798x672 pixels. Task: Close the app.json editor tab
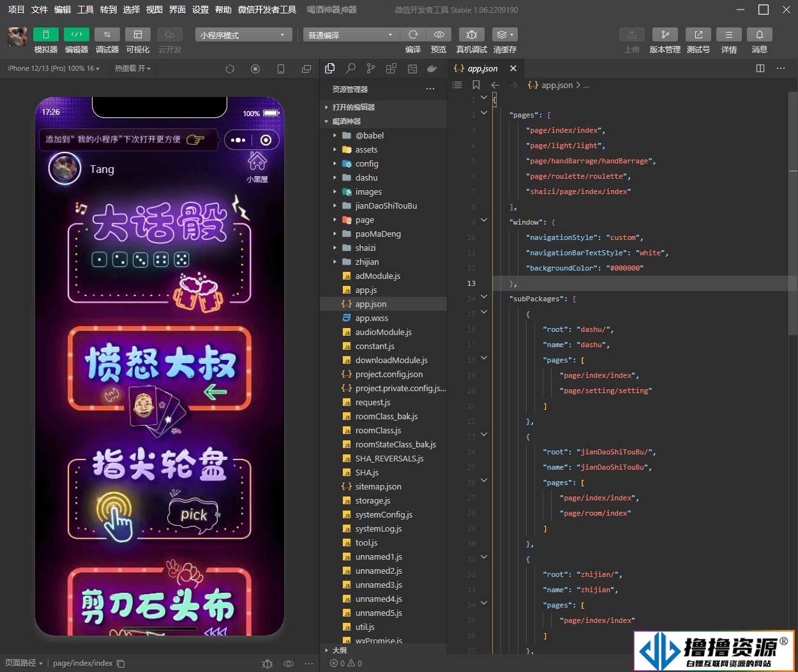coord(513,68)
